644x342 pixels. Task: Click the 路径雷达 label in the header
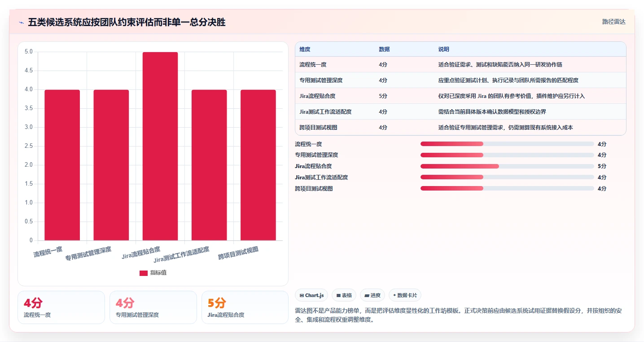point(614,22)
